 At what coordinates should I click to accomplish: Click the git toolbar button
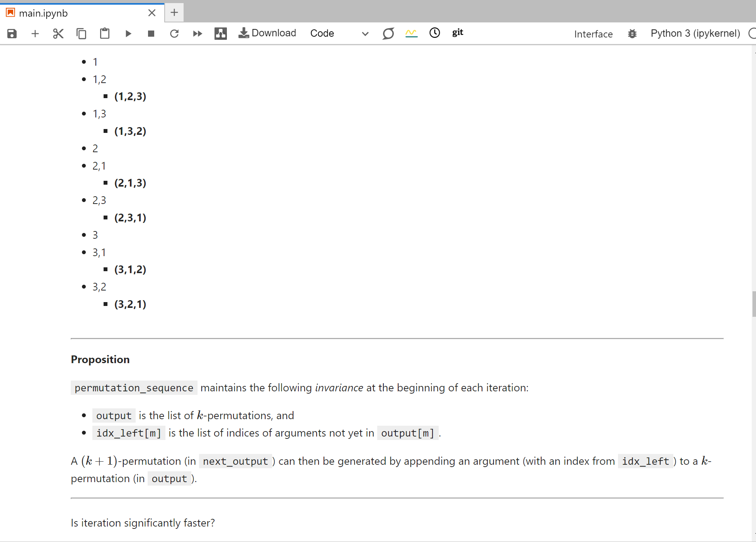click(x=458, y=33)
